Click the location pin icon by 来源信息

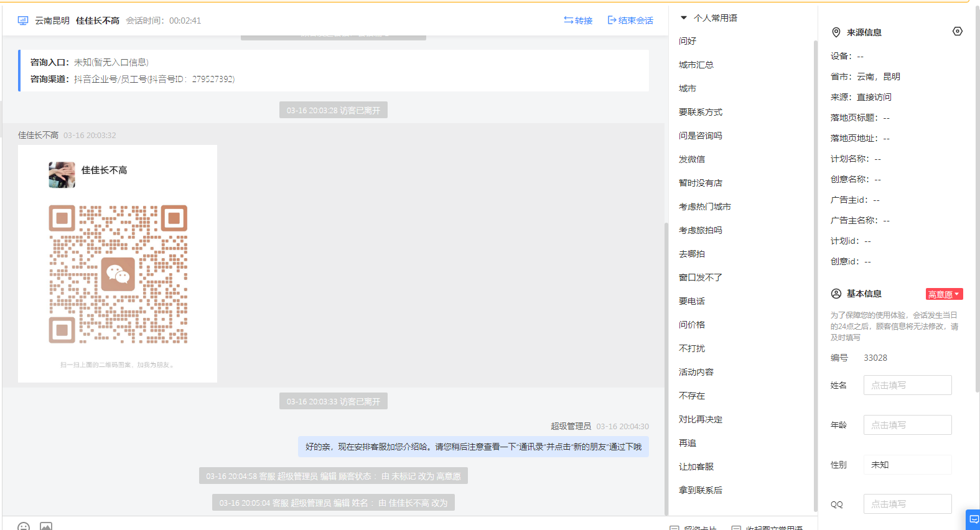(836, 32)
